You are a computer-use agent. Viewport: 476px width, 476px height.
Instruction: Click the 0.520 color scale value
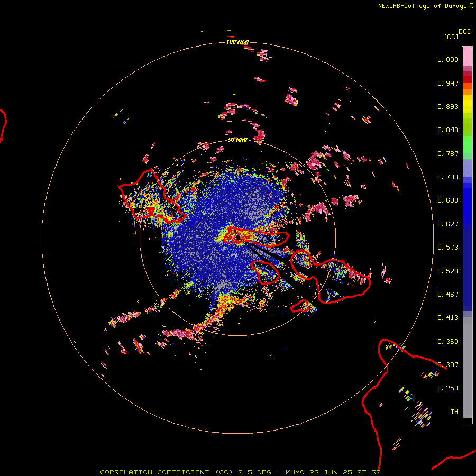click(448, 271)
